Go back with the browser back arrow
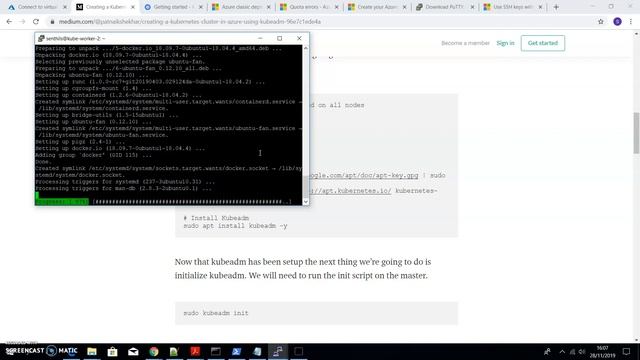 pos(9,22)
